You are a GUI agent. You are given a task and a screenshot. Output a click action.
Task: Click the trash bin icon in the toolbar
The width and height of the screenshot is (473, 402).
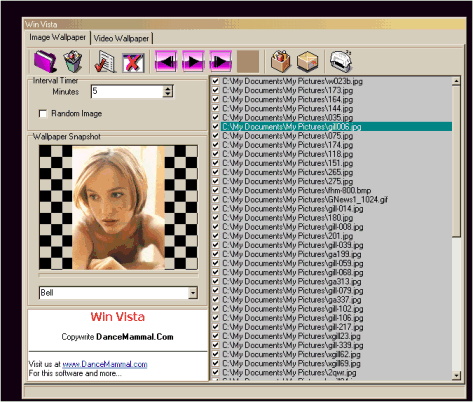73,61
